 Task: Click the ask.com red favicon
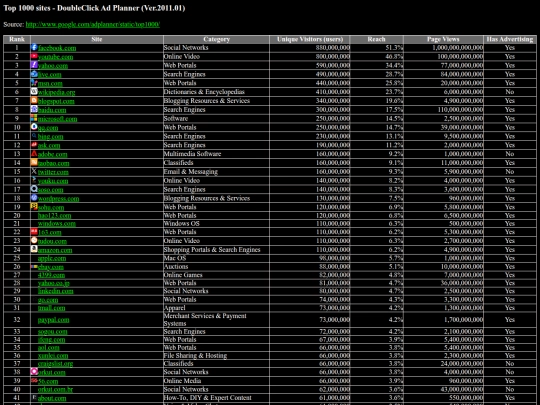(34, 145)
